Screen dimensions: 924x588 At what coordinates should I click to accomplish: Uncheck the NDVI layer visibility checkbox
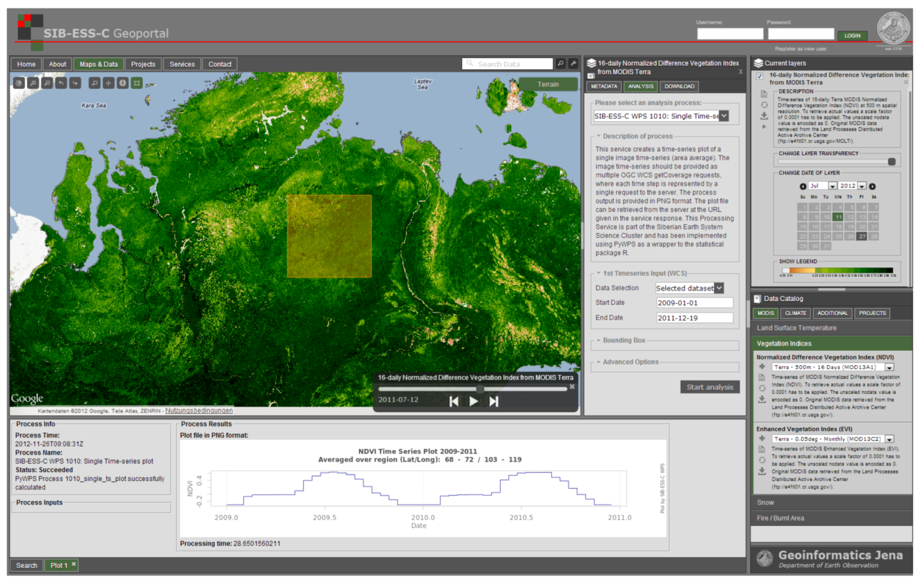pos(759,76)
